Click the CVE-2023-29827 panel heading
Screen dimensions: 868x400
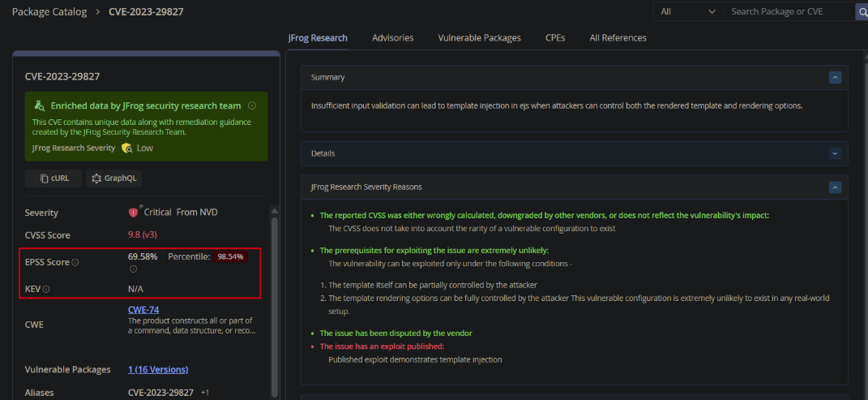point(62,76)
